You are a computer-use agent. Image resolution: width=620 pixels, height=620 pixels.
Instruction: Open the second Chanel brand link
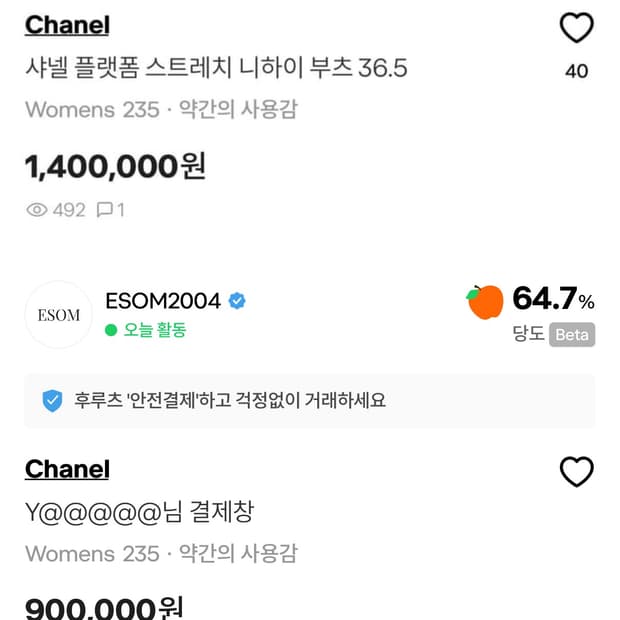pyautogui.click(x=67, y=469)
